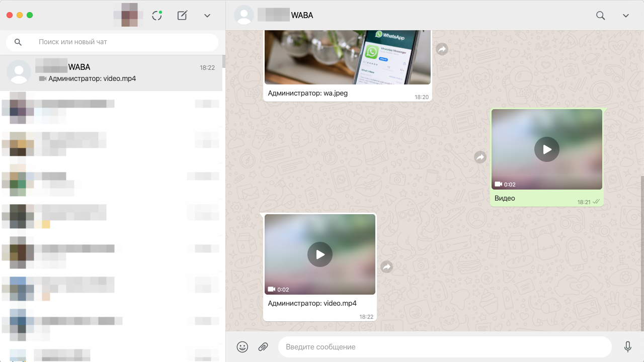Play the received video.mp4 video

click(320, 254)
